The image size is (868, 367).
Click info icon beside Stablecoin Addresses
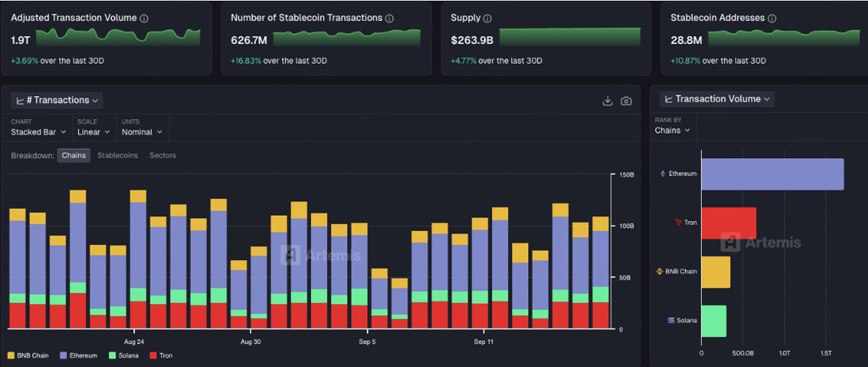pyautogui.click(x=773, y=18)
